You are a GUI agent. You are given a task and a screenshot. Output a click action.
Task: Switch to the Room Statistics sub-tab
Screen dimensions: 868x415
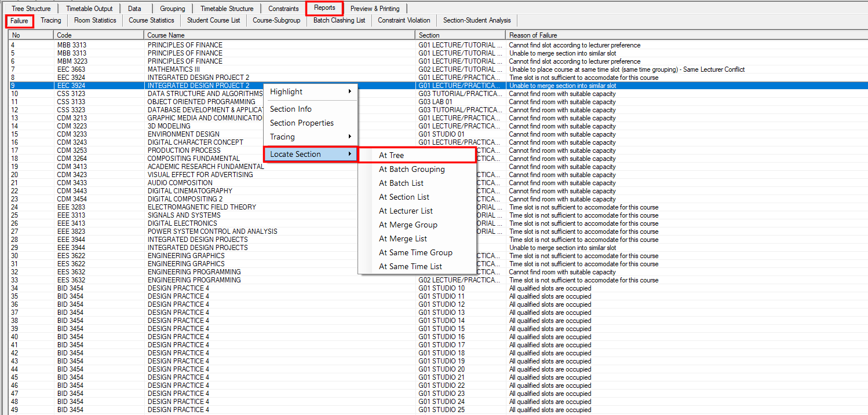[95, 20]
